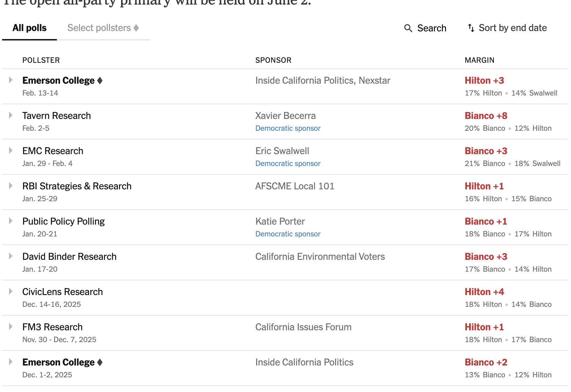Expand the Public Policy Polling row
Screen dimensions: 571x392
(x=11, y=221)
